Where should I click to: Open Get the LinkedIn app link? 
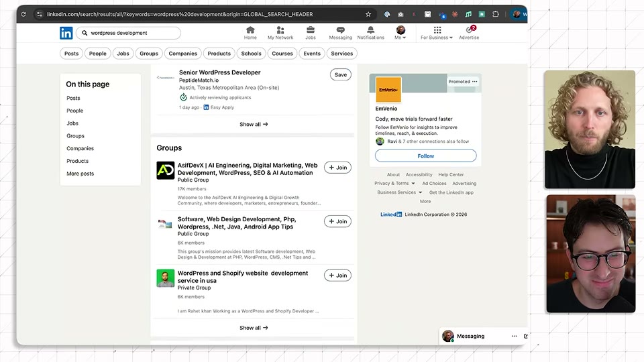pyautogui.click(x=451, y=192)
